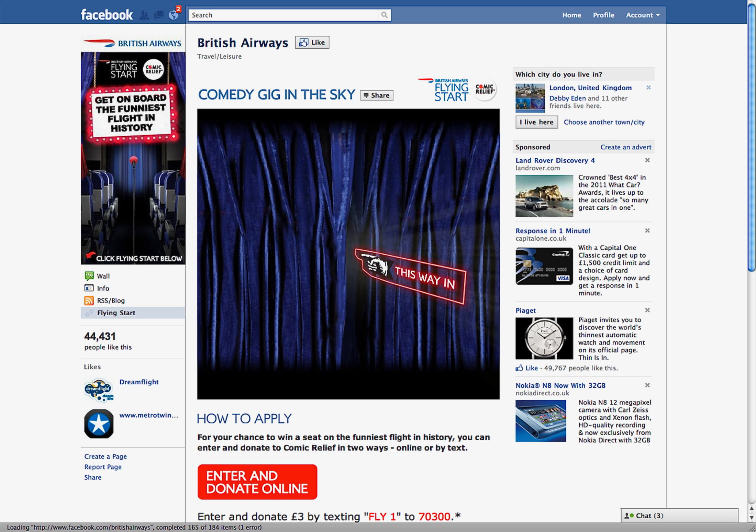Click the Piaget thumbs-up Like icon

pyautogui.click(x=519, y=368)
